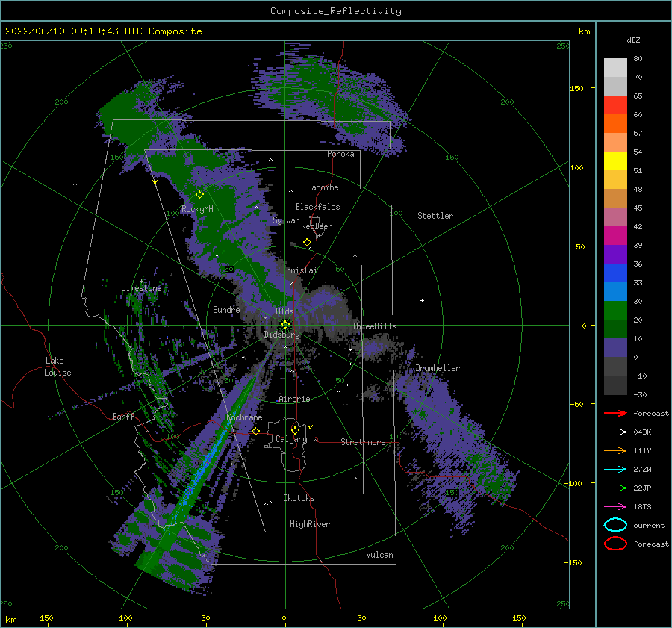672x628 pixels.
Task: Select the Blackfalds label
Action: (x=317, y=207)
